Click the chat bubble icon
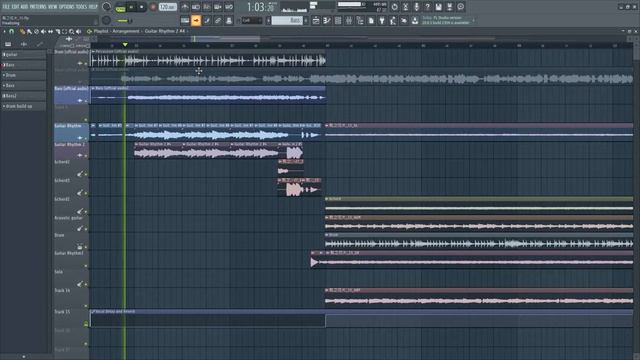Image resolution: width=640 pixels, height=360 pixels. pyautogui.click(x=460, y=7)
